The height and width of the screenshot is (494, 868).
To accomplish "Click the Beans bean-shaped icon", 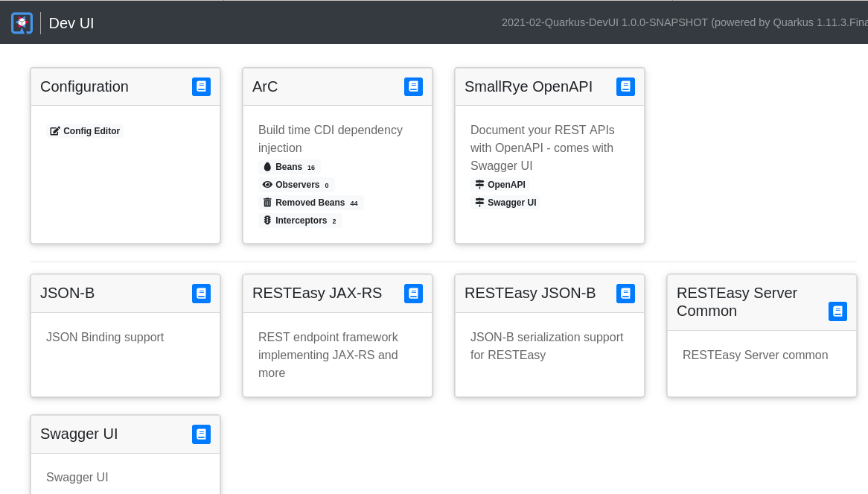I will point(267,167).
